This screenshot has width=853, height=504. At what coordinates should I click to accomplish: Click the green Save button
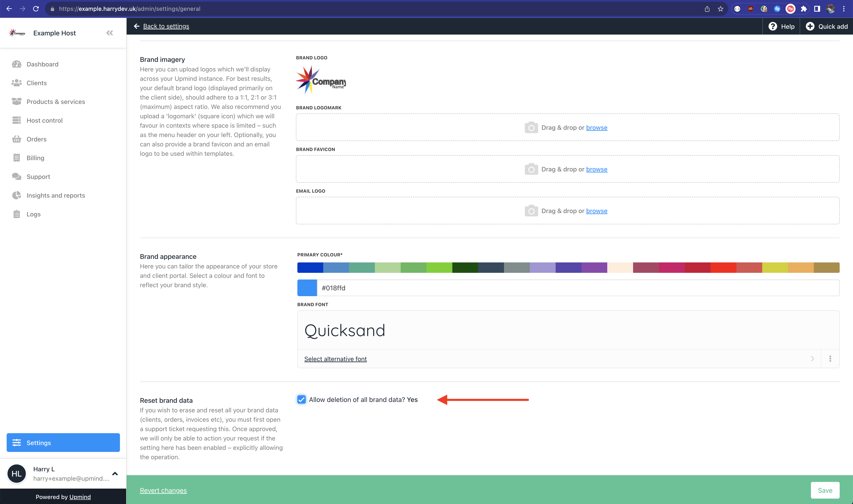825,490
